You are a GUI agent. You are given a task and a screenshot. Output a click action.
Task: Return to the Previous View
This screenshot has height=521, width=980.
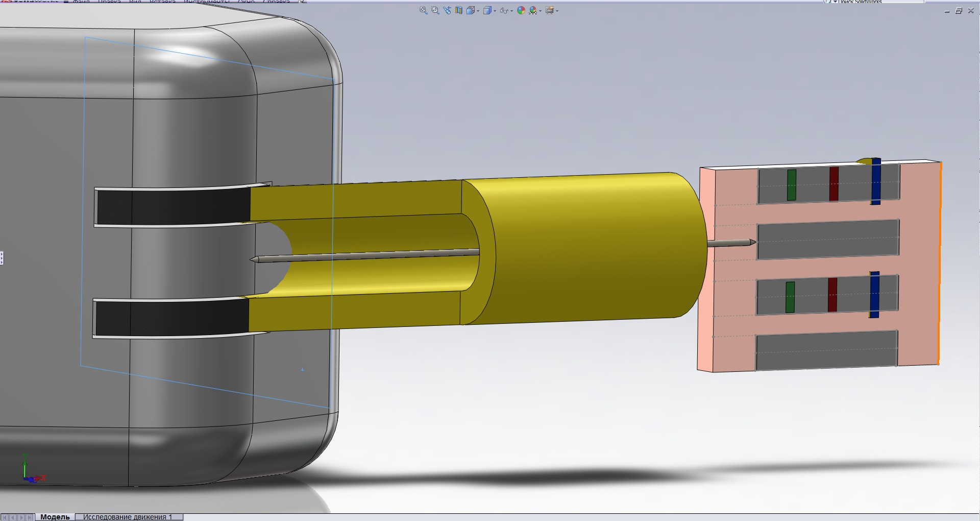tap(447, 10)
